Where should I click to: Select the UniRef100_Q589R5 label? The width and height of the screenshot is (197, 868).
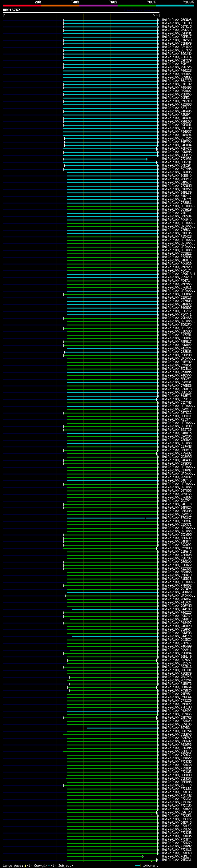coord(177,457)
